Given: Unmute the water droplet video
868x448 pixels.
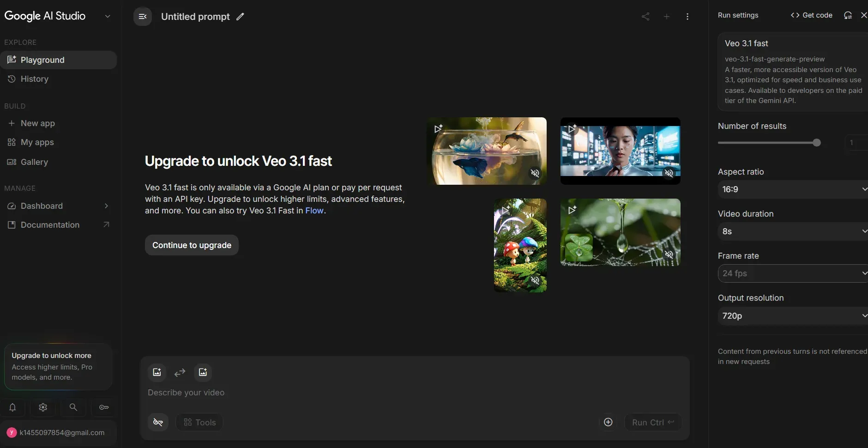Looking at the screenshot, I should pyautogui.click(x=669, y=254).
